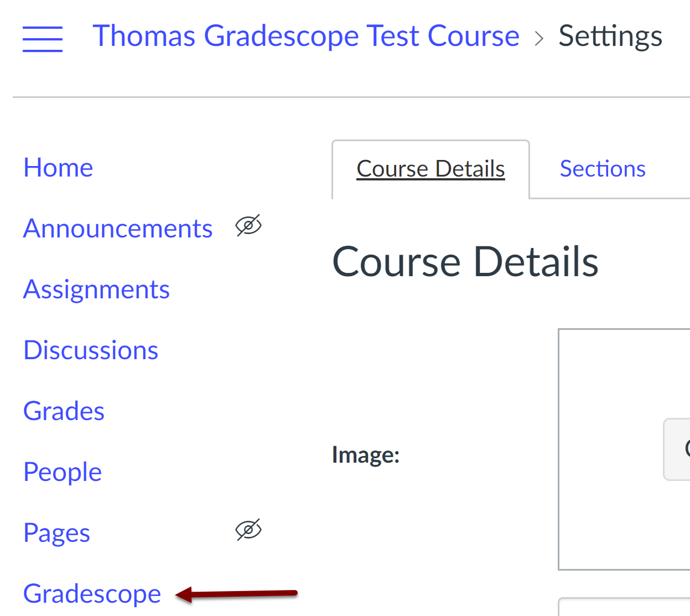View the Grades page
This screenshot has width=690, height=616.
click(64, 411)
